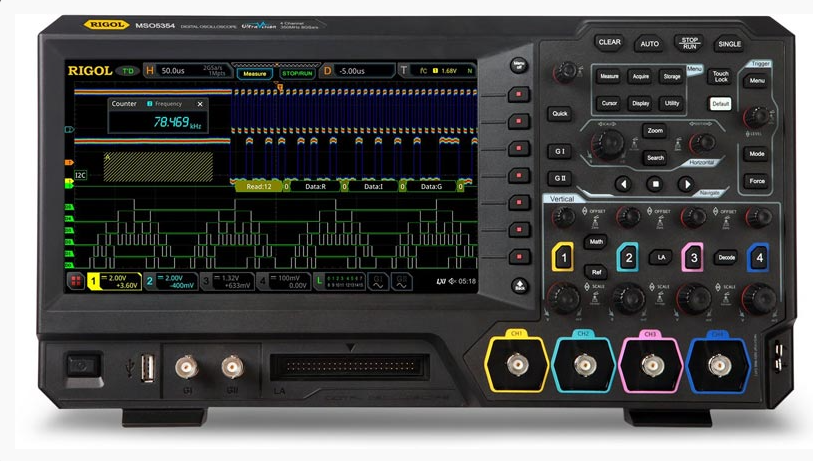The height and width of the screenshot is (461, 813).
Task: Close the Counter frequency window
Action: coord(200,104)
